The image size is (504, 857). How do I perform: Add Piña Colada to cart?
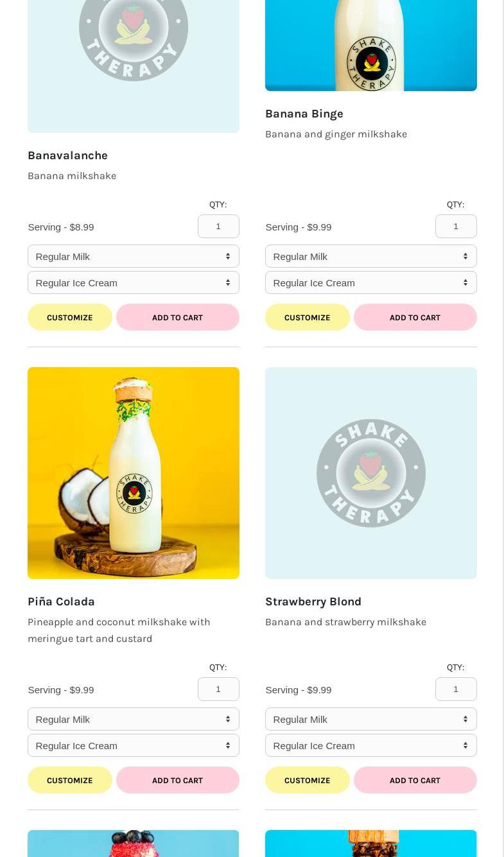[177, 780]
